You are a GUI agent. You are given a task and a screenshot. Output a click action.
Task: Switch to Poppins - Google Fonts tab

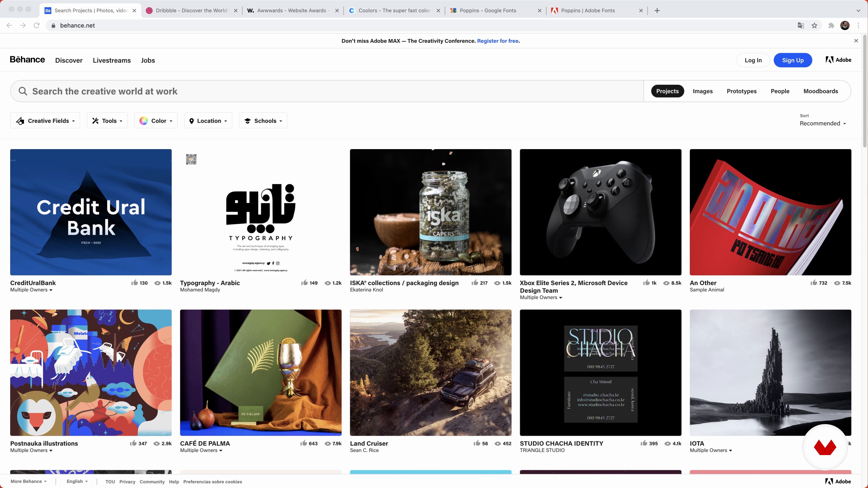pos(495,10)
